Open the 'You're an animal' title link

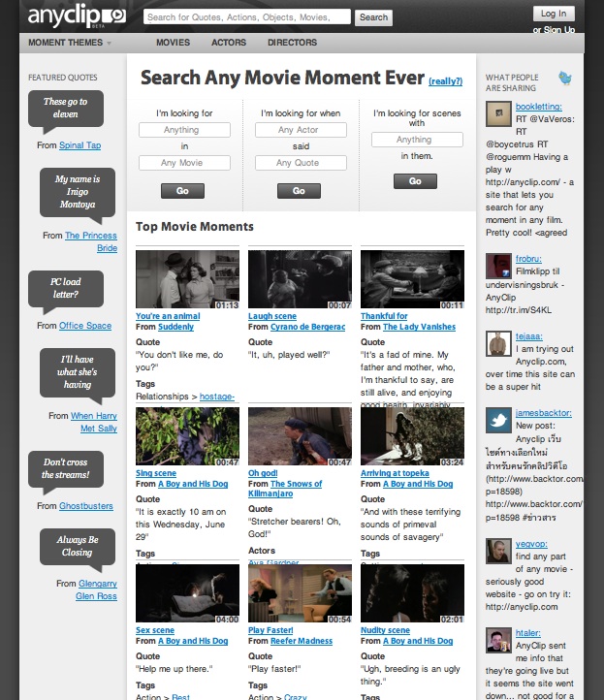pyautogui.click(x=168, y=316)
